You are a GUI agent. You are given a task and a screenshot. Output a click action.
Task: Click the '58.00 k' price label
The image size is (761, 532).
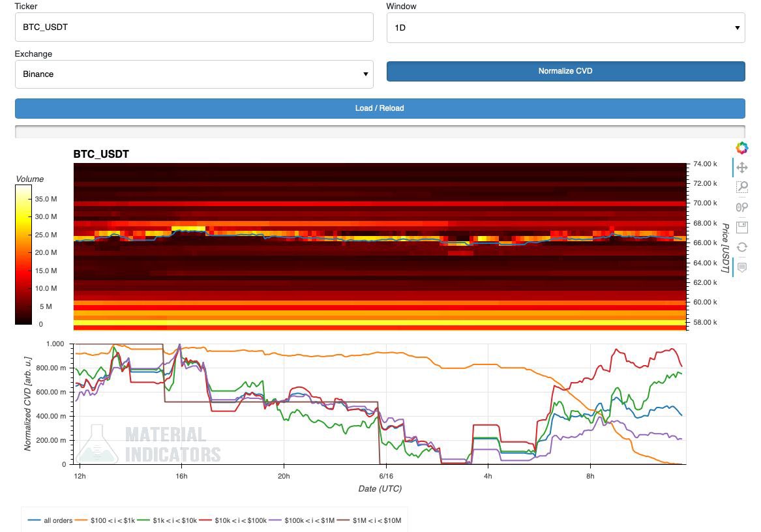click(x=705, y=322)
